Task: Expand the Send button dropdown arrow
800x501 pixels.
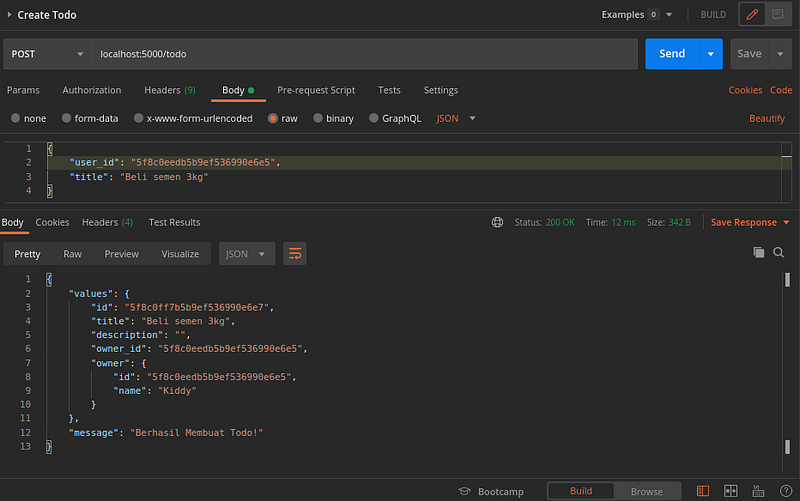Action: 710,54
